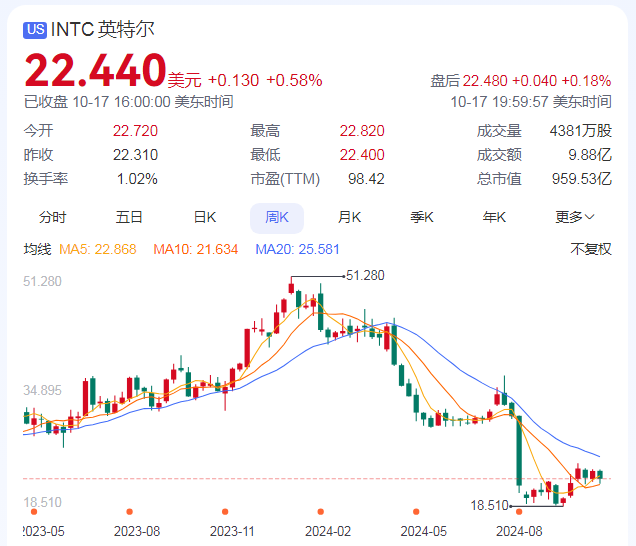
Task: Click the after-hours timestamp 10-17 19:59:57
Action: (500, 102)
